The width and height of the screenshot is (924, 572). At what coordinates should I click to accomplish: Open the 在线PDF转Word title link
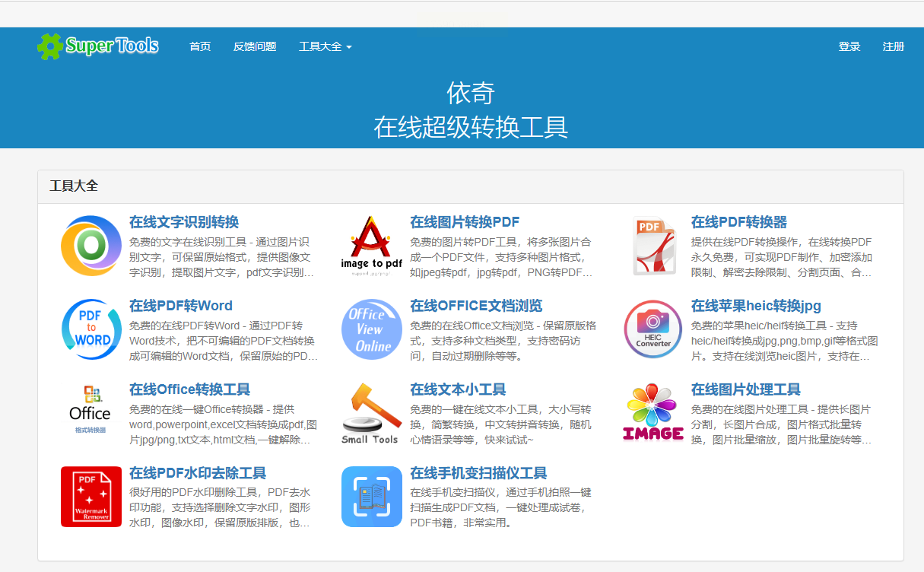(181, 306)
